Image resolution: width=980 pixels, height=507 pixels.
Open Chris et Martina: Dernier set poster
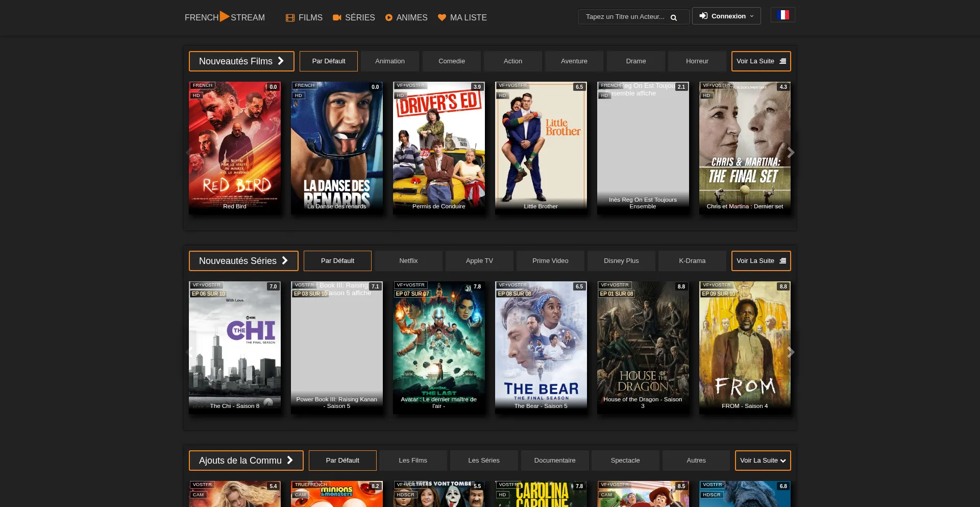[745, 148]
